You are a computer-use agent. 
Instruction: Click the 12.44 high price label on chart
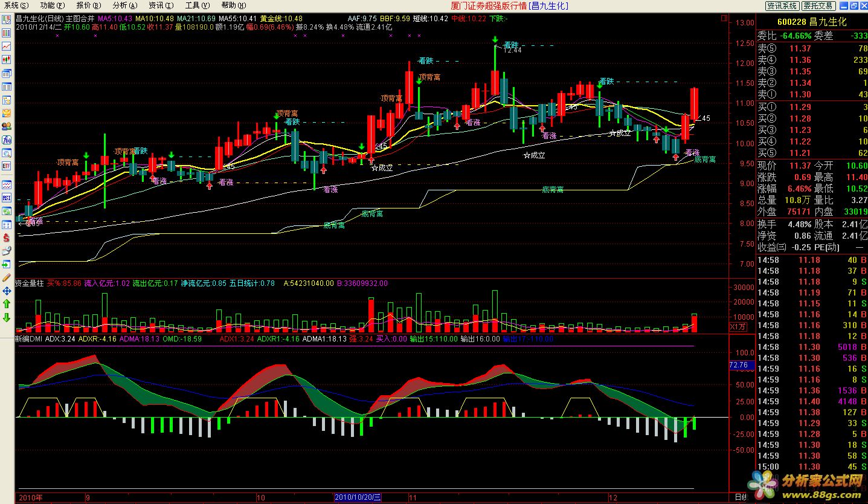pos(513,50)
